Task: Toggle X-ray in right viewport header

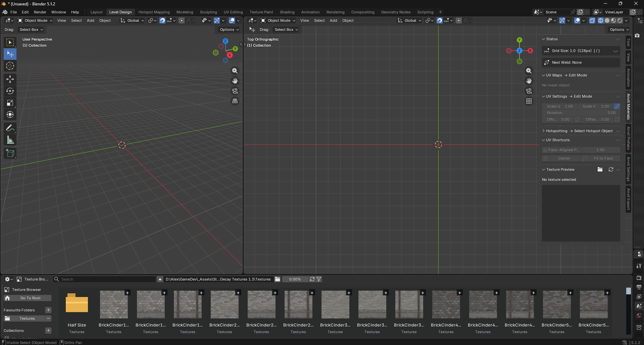Action: click(x=592, y=20)
